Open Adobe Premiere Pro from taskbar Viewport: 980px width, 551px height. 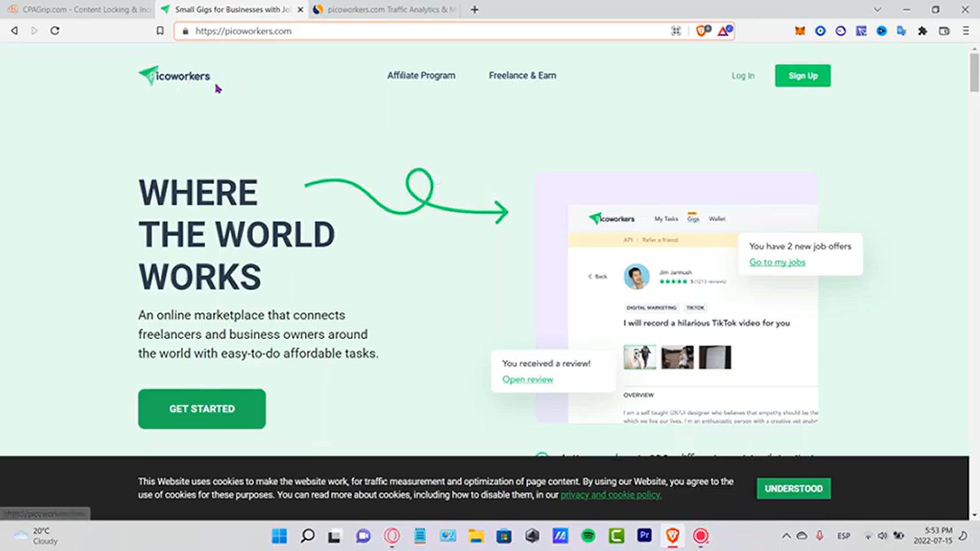click(x=644, y=535)
